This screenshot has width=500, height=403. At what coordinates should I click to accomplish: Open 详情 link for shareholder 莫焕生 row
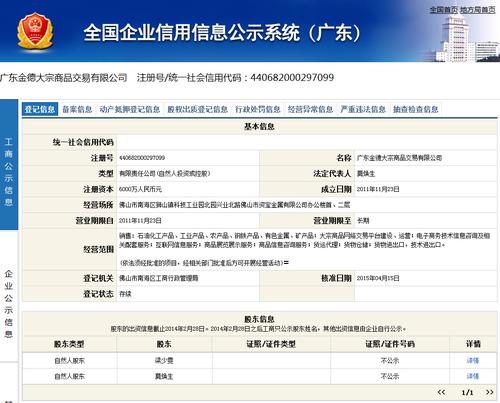473,376
